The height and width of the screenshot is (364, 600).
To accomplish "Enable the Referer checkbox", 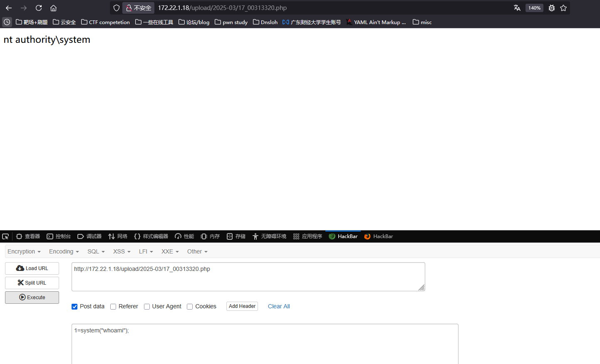I will [x=113, y=307].
